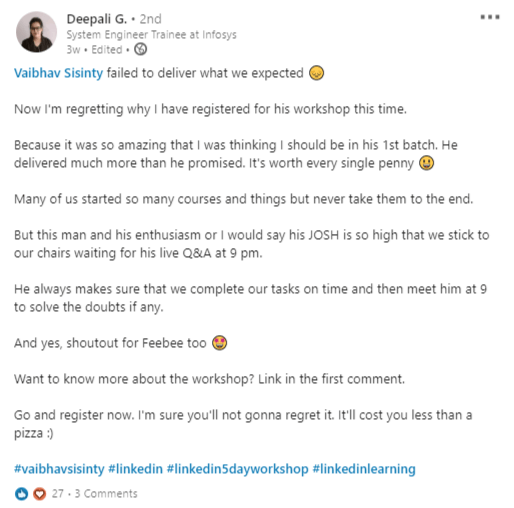Click the blue thumbs-up like reaction icon

(x=22, y=493)
